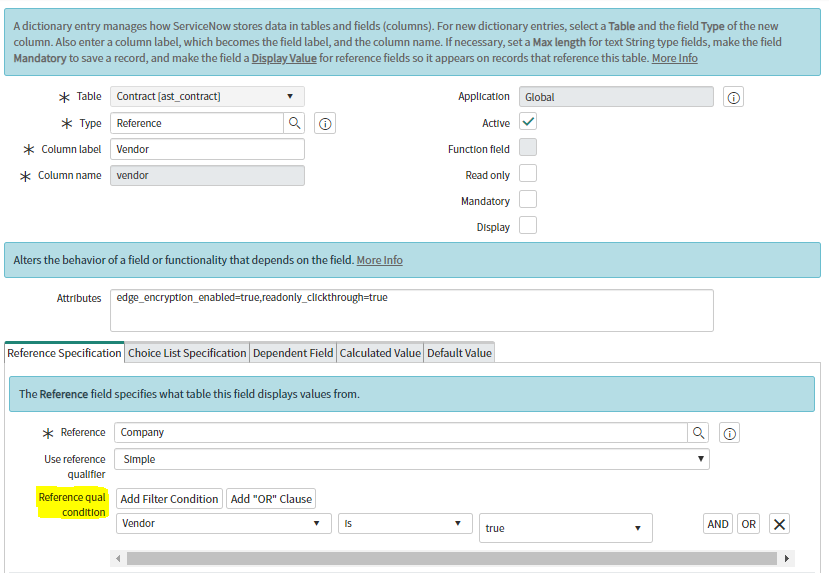829x573 pixels.
Task: Check the Mandatory checkbox
Action: pos(528,200)
